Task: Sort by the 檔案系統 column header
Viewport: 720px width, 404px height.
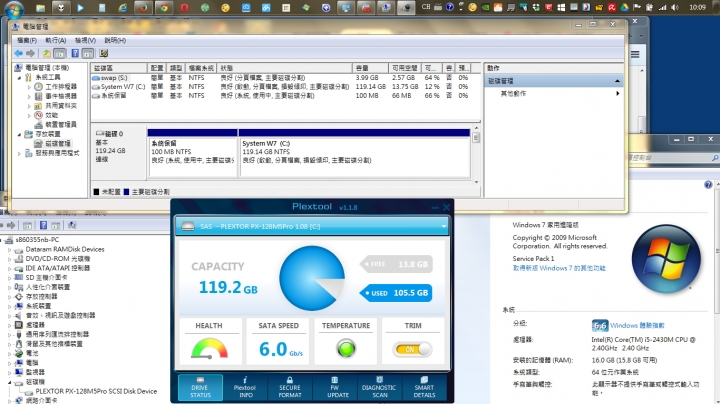Action: pos(201,68)
